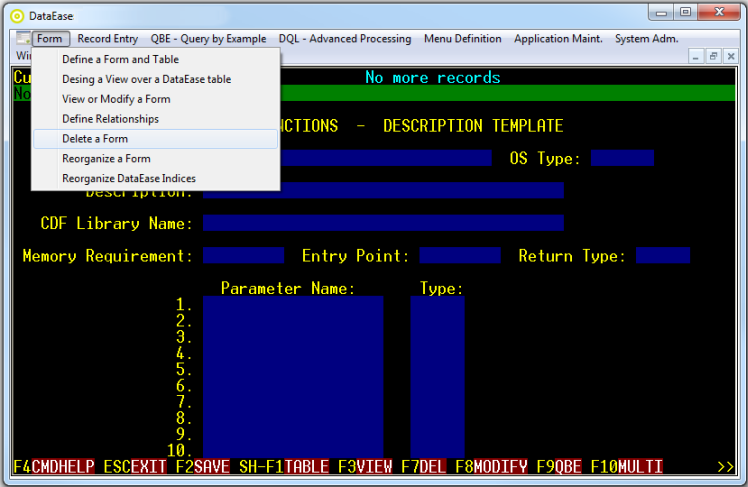The image size is (748, 487).
Task: Open the Menu Definition menu
Action: point(463,39)
